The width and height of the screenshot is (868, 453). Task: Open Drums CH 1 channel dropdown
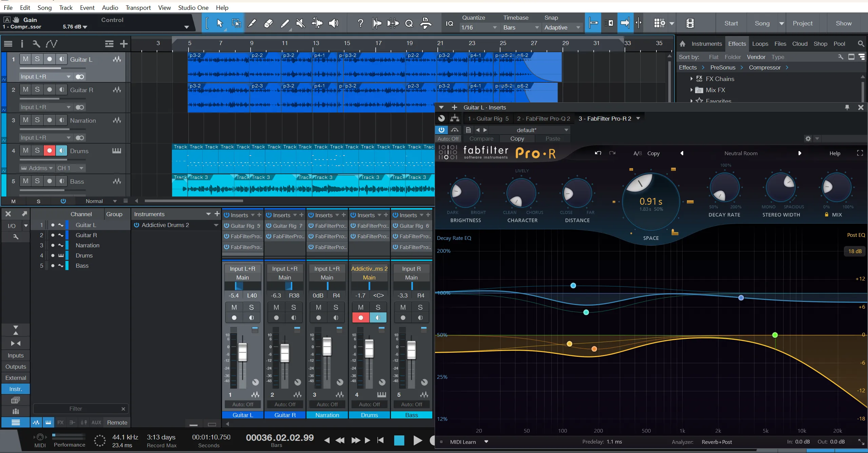click(x=70, y=168)
